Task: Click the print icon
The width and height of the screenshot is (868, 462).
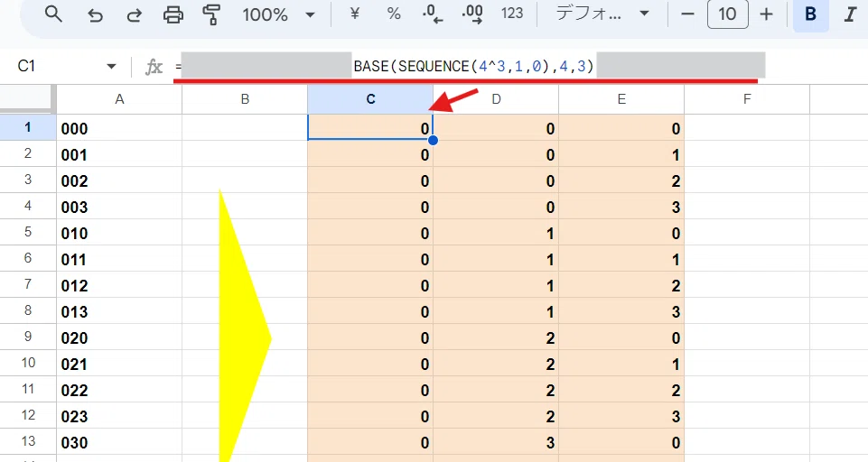Action: 173,15
